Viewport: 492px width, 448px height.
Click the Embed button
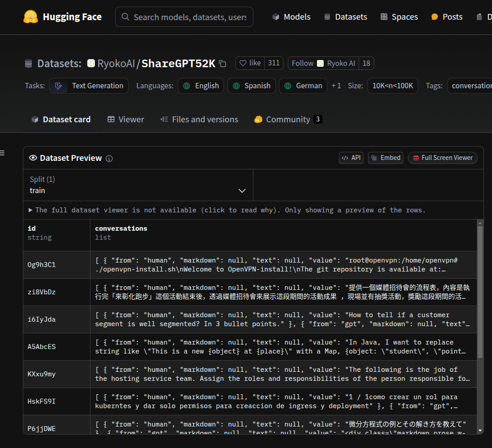(x=385, y=158)
